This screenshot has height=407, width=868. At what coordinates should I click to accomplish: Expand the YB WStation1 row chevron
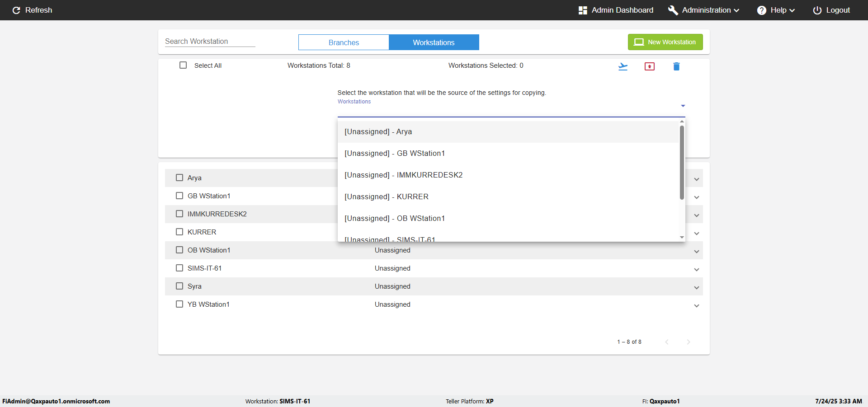pos(696,305)
